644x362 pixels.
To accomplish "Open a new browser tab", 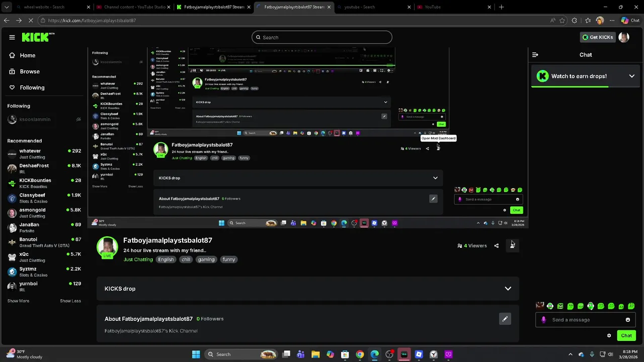I will [501, 7].
